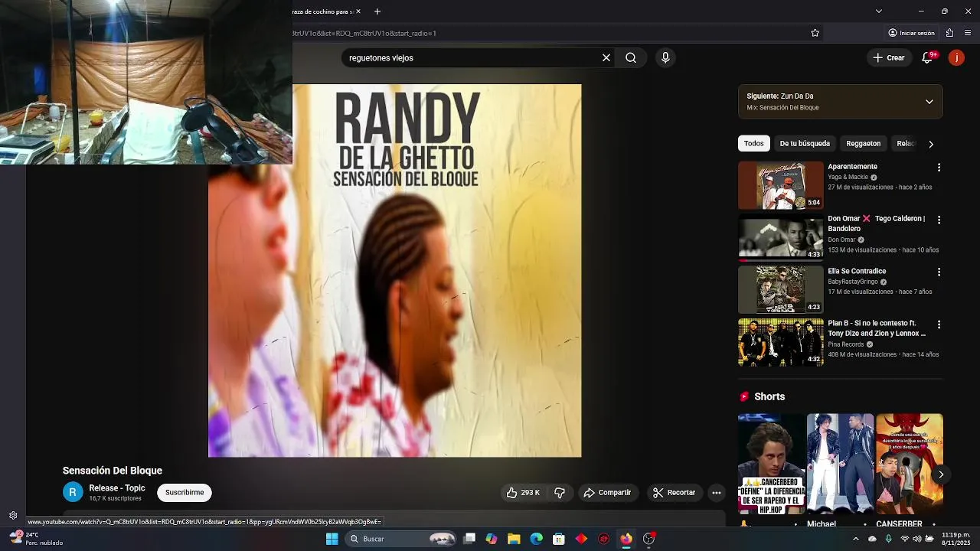980x551 pixels.
Task: Open Release - Topic channel name
Action: [117, 488]
